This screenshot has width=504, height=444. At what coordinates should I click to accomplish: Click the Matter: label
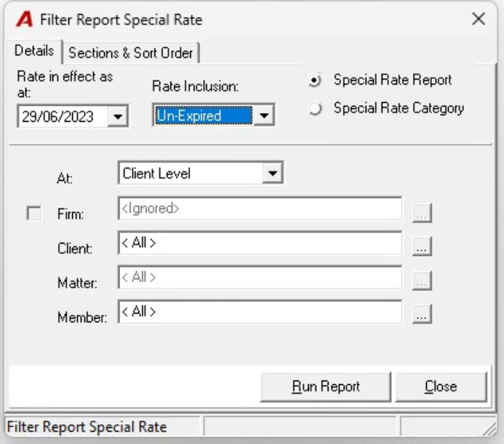pos(77,283)
